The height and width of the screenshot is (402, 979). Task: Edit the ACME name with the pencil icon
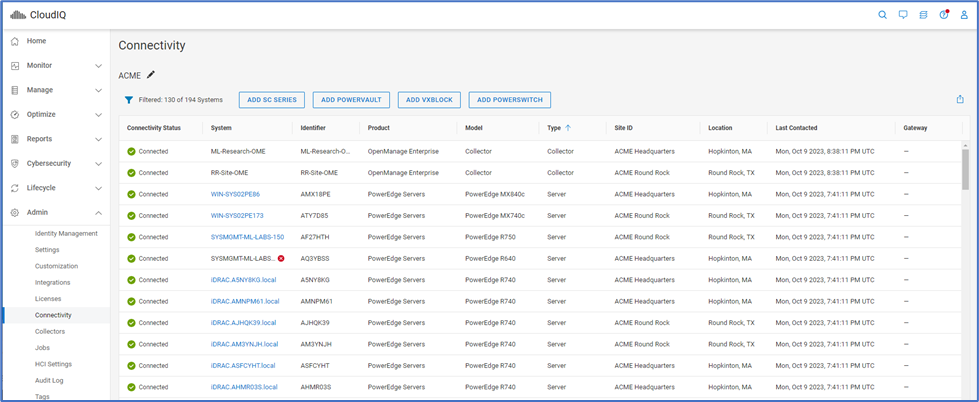click(150, 75)
